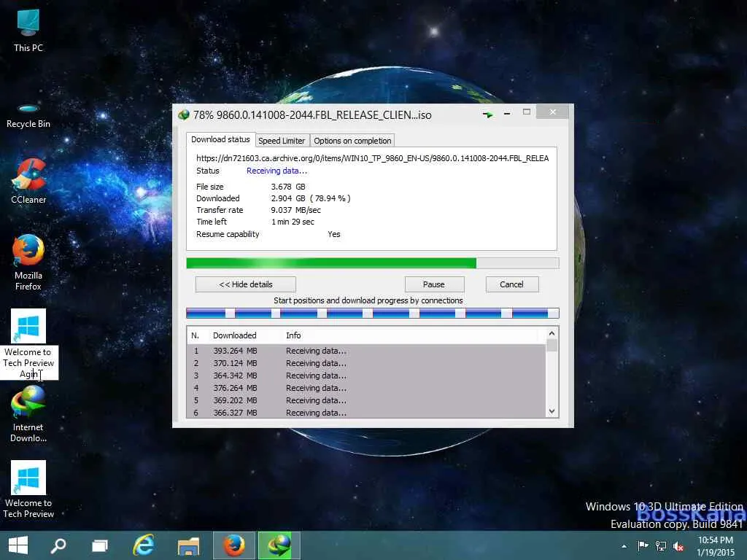
Task: Select connection row with 376.264 MB
Action: click(x=366, y=388)
